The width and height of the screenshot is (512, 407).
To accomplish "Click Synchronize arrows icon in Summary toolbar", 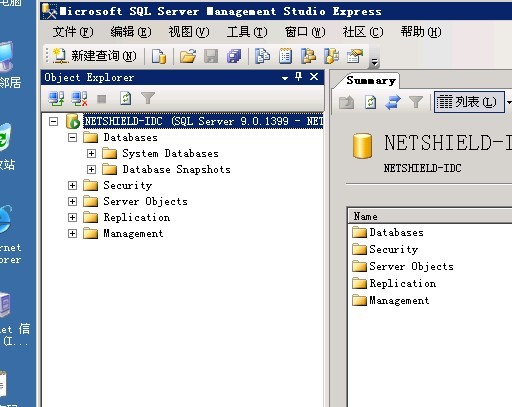I will click(x=393, y=102).
